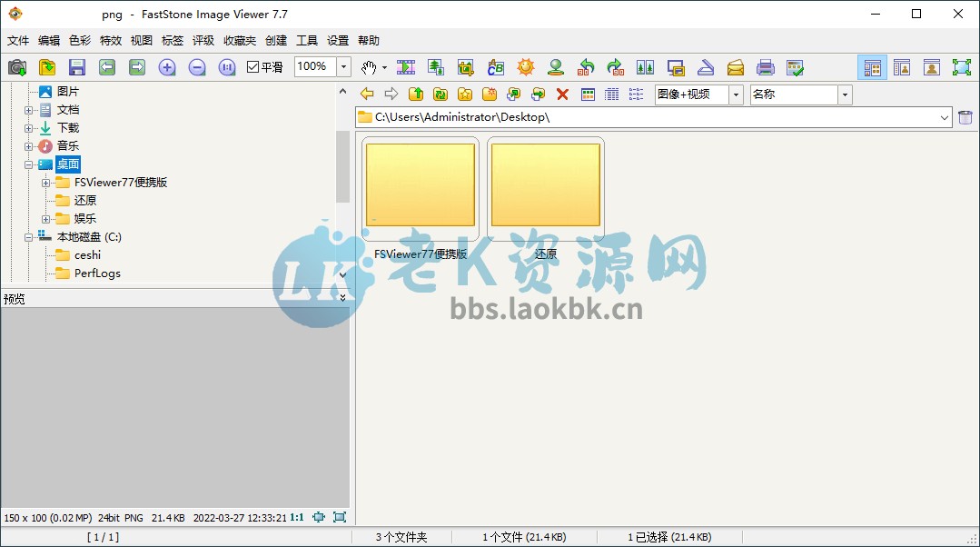Open the 工具 menu
The image size is (980, 547).
307,41
